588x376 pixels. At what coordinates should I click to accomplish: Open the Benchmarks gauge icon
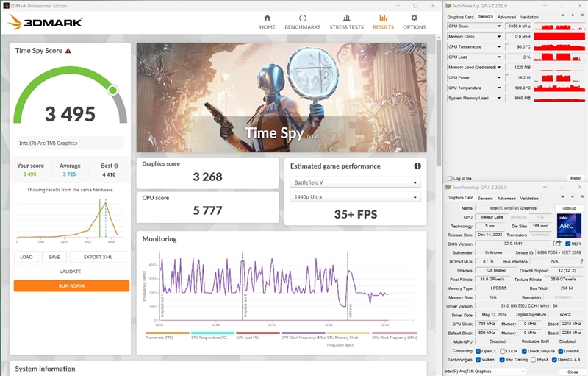(x=303, y=18)
